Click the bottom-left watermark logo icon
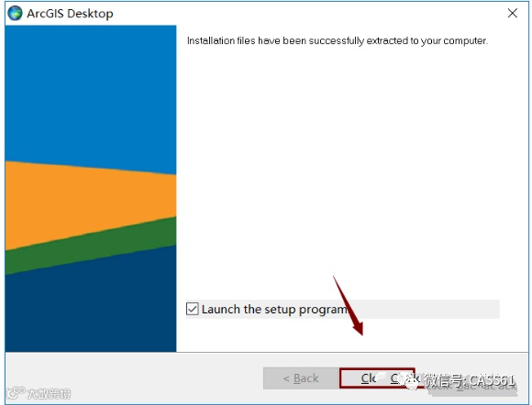 16,392
